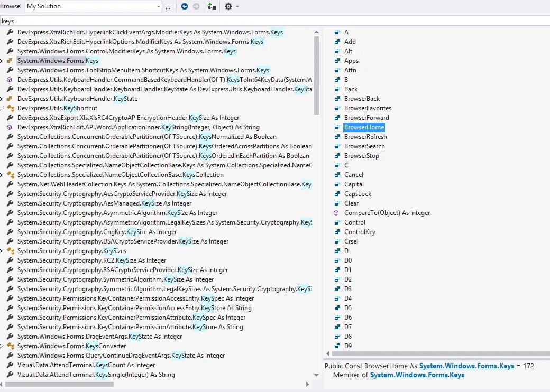The width and height of the screenshot is (550, 392).
Task: Click the enum member icon beside BrowserHome
Action: pos(337,127)
